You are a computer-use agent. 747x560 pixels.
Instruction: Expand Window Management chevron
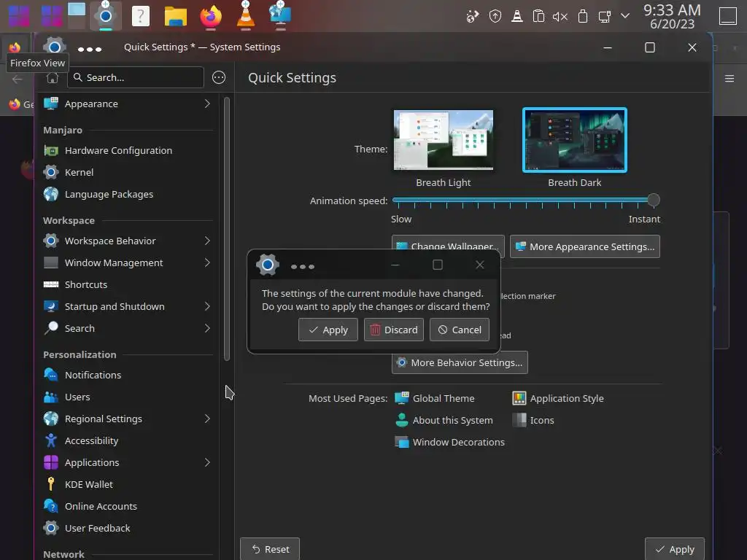tap(207, 262)
